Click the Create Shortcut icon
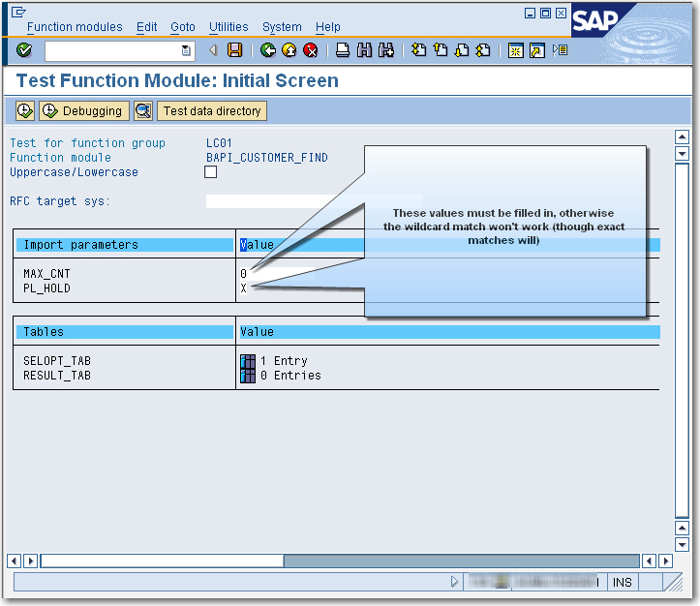700x606 pixels. (x=537, y=50)
